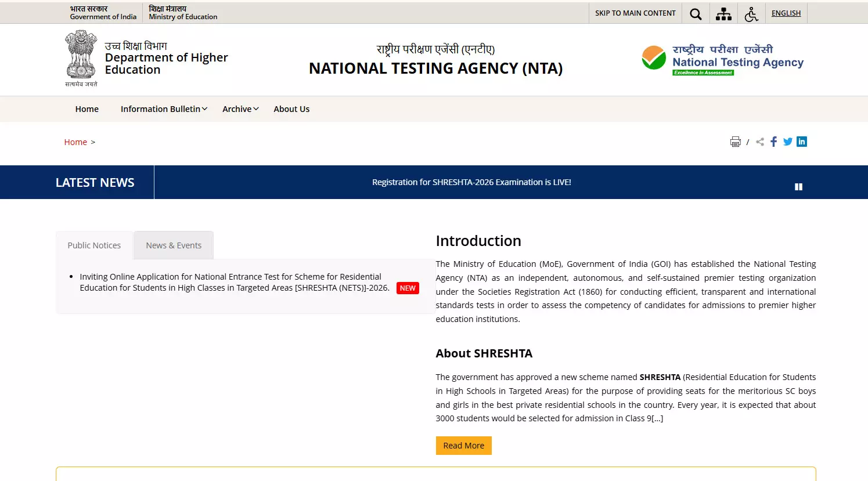Open the SHRESHTA-2026 registration news item
The image size is (868, 481).
471,182
